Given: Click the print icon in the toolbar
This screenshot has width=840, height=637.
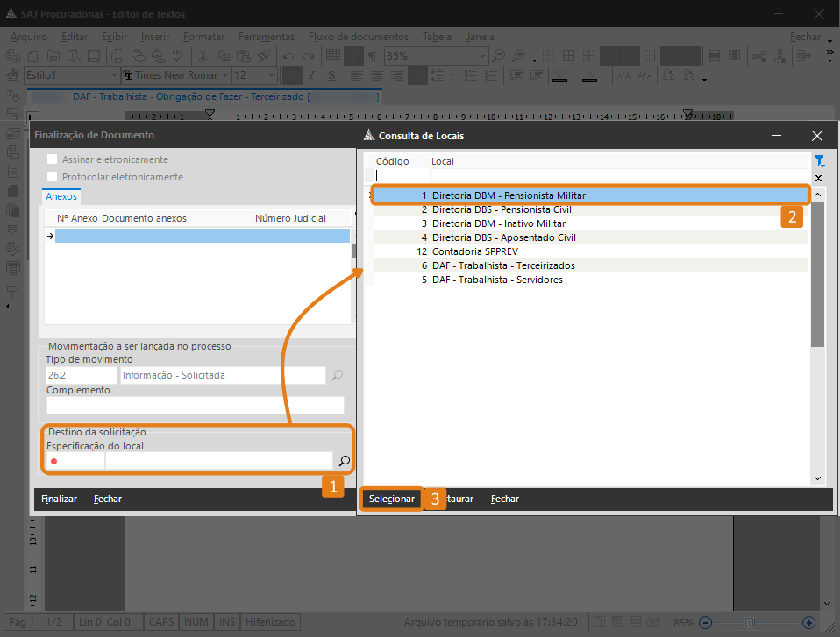Looking at the screenshot, I should coord(117,56).
